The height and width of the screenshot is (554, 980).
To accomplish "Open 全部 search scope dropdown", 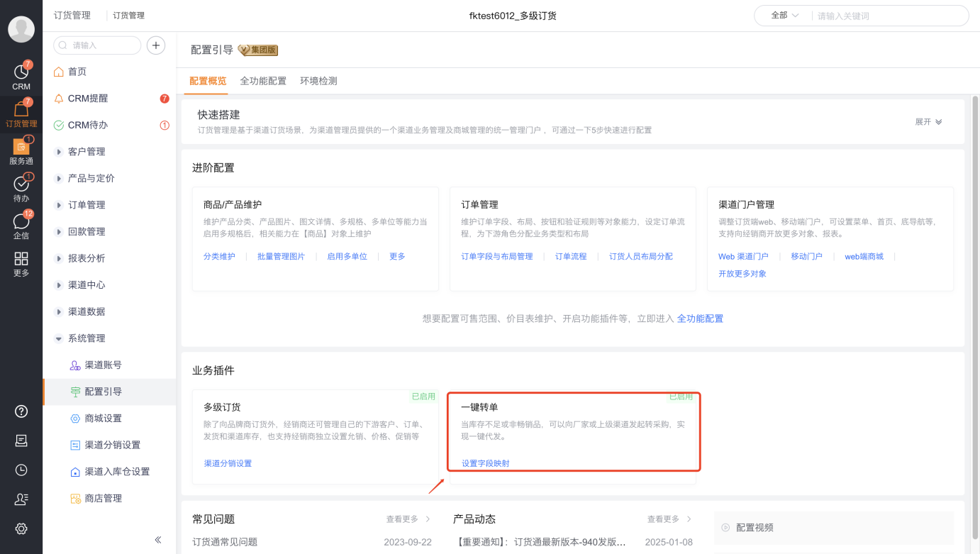I will pos(785,16).
